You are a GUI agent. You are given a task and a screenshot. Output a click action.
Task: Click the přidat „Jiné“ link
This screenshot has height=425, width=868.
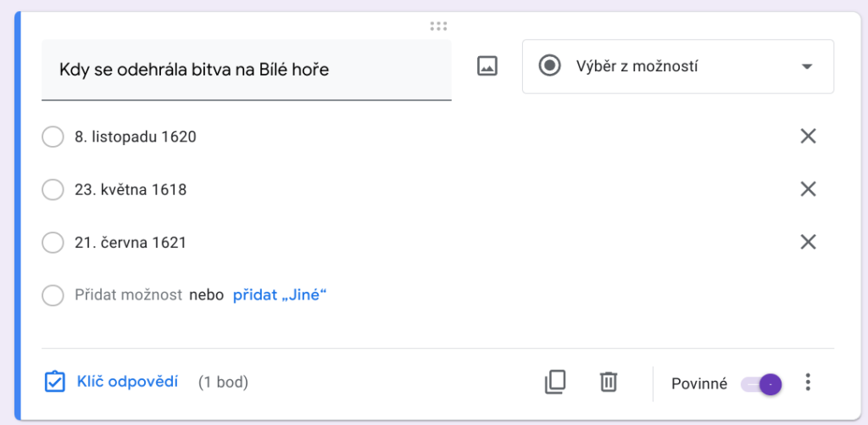coord(280,295)
